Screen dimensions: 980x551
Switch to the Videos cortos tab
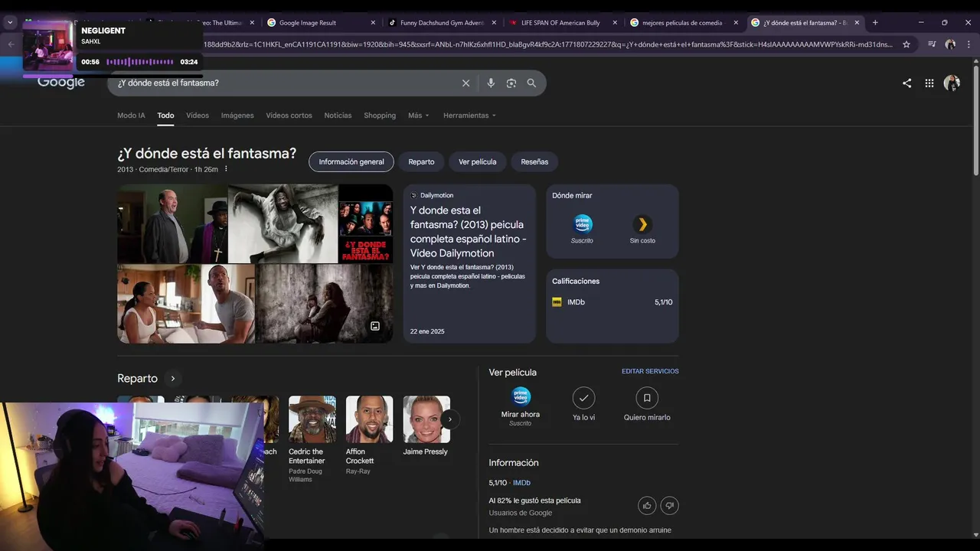click(x=289, y=116)
